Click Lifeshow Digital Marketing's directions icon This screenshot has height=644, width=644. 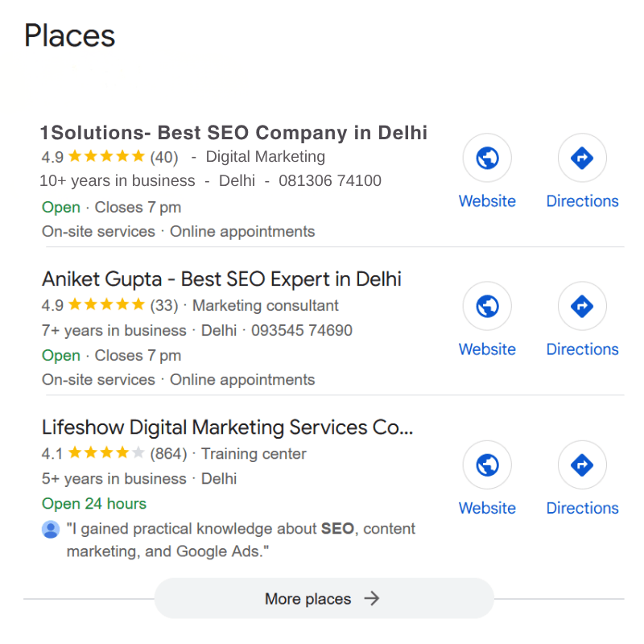pos(582,464)
